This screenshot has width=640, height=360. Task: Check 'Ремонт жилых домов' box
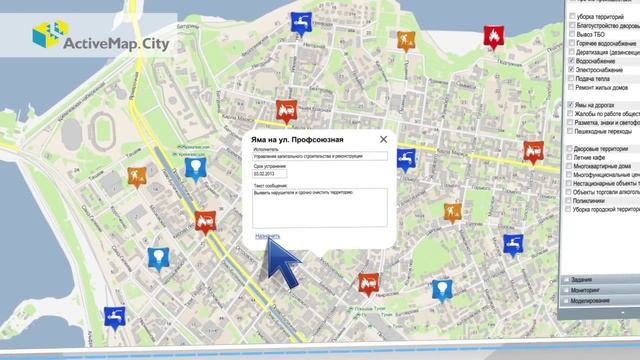(x=571, y=87)
